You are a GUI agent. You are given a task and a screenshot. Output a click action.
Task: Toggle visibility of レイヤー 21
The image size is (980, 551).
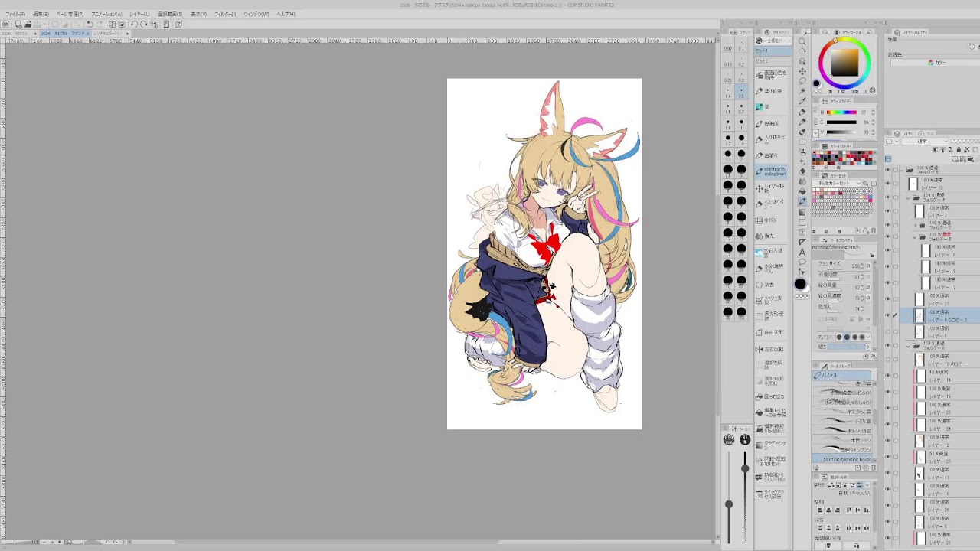(x=887, y=299)
